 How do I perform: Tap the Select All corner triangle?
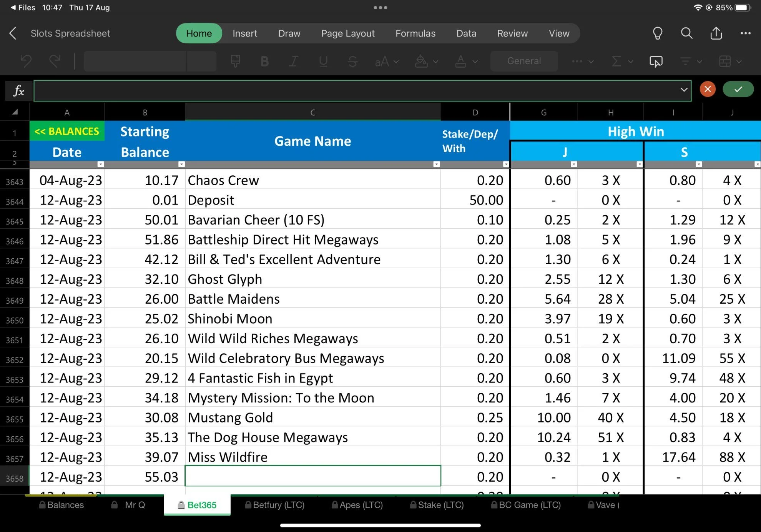tap(15, 112)
